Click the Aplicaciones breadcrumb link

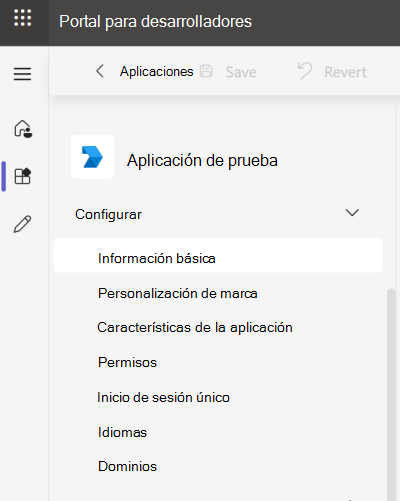(157, 71)
